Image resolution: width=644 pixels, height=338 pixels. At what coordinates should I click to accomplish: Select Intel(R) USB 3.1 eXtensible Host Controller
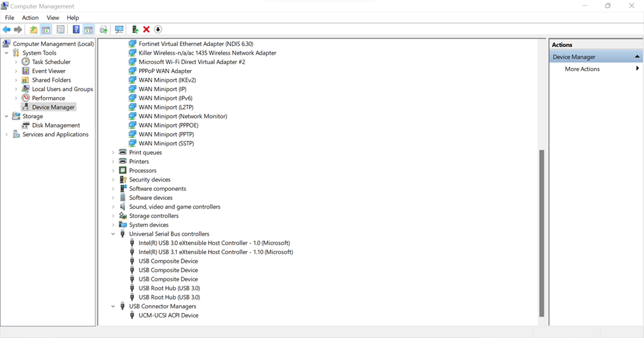[215, 252]
